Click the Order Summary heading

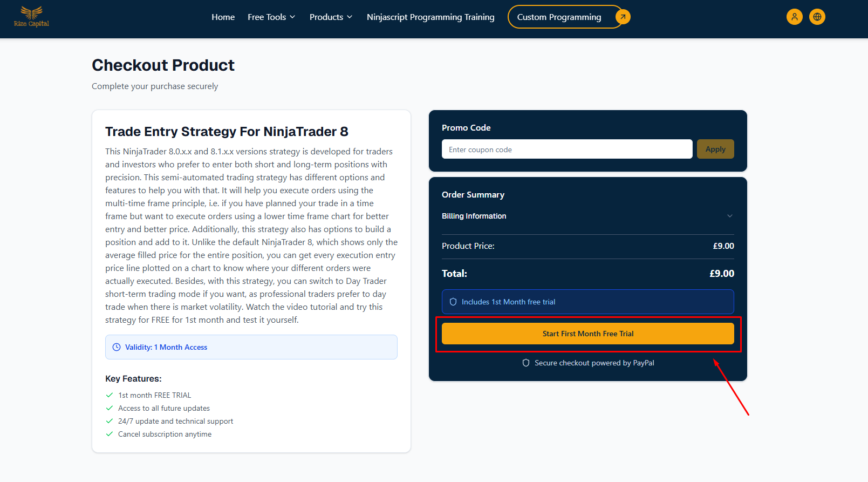coord(473,195)
